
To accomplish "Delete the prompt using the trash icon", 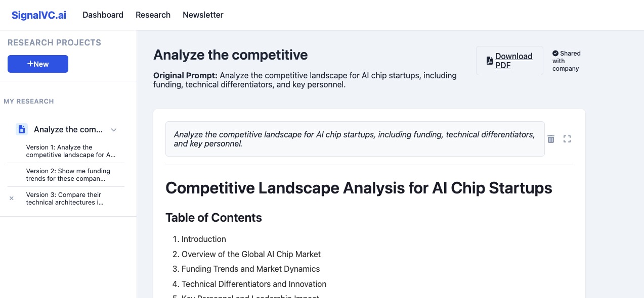I will point(551,139).
